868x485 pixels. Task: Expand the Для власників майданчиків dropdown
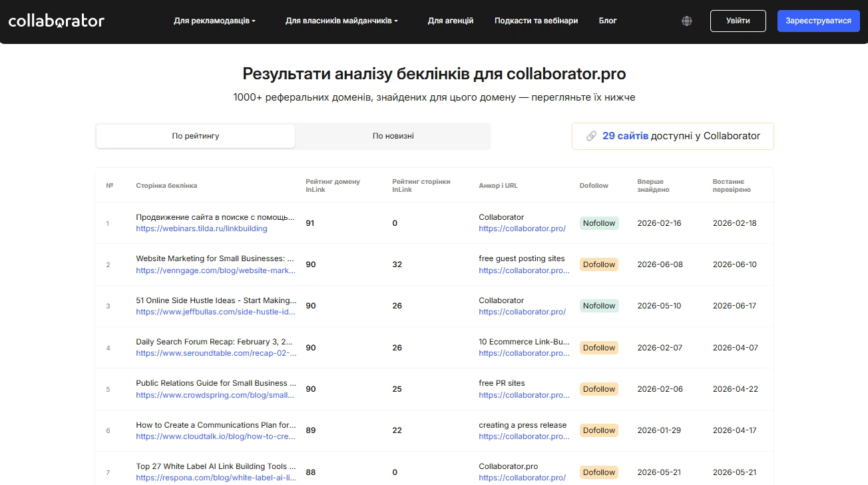click(341, 21)
